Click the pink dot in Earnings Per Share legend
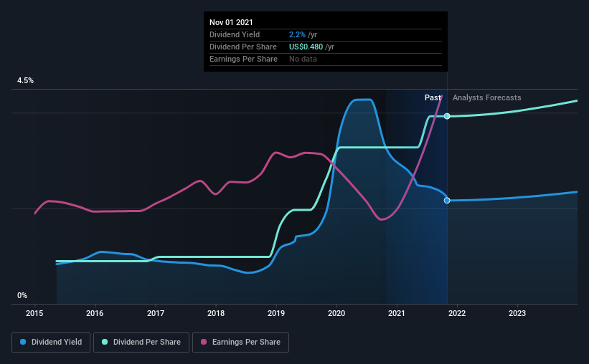The image size is (589, 364). click(204, 342)
